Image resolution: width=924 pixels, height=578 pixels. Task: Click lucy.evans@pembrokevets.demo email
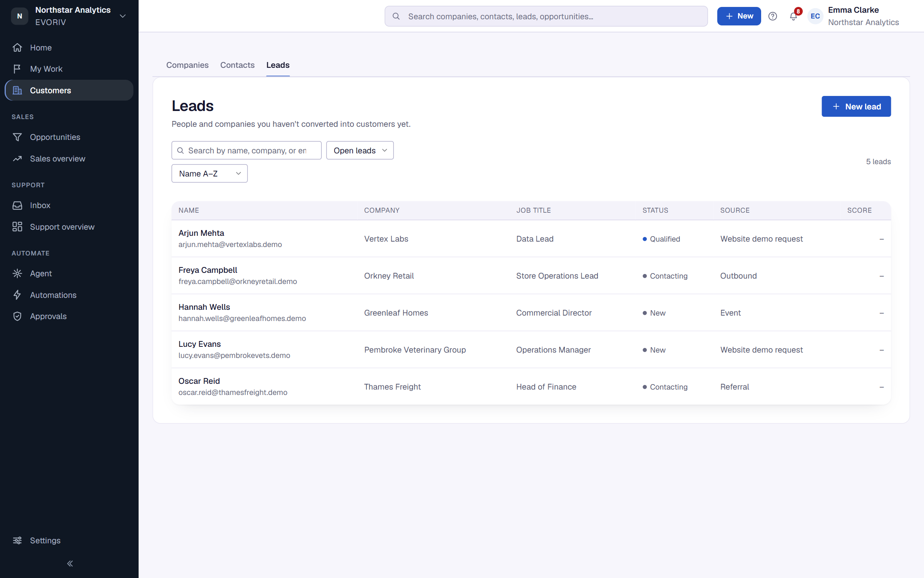[x=234, y=356]
